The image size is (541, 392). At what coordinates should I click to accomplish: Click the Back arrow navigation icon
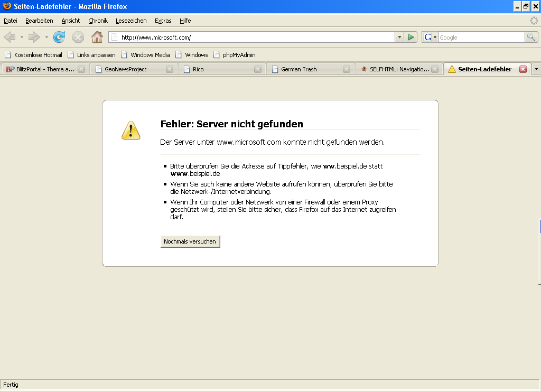(10, 37)
